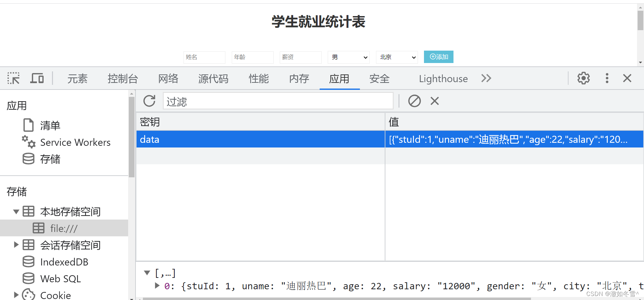This screenshot has height=300, width=644.
Task: Expand the 会话存储空间 node
Action: coord(16,245)
